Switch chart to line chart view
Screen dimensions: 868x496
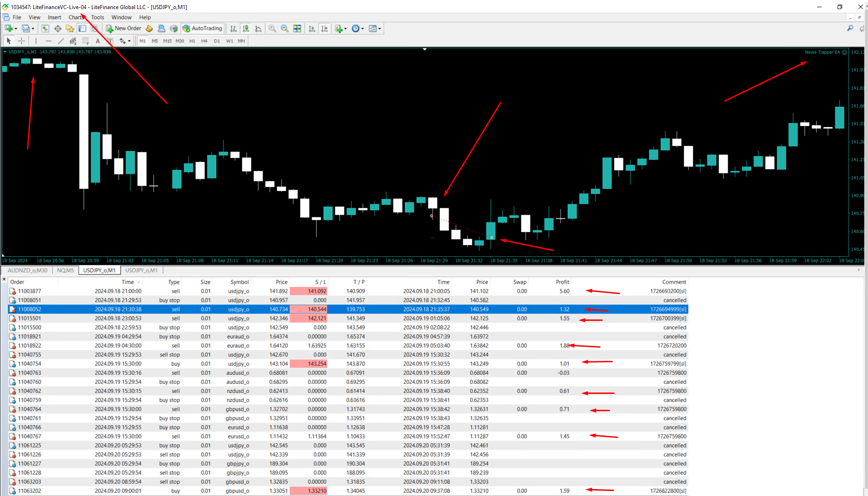click(258, 29)
